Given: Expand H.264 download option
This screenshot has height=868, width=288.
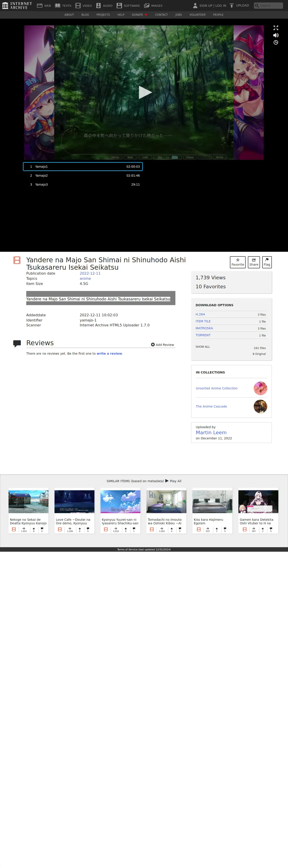Looking at the screenshot, I should (x=200, y=314).
